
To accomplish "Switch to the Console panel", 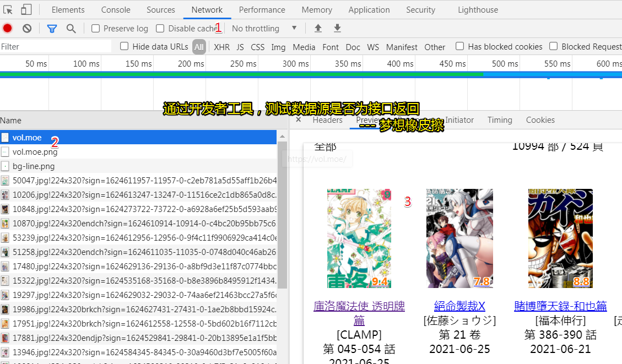I will (116, 10).
